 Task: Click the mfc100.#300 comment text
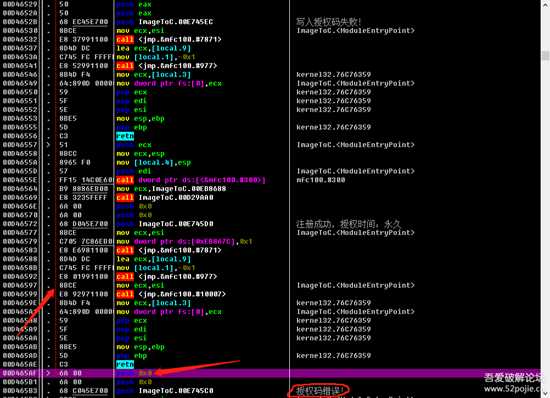click(x=321, y=180)
